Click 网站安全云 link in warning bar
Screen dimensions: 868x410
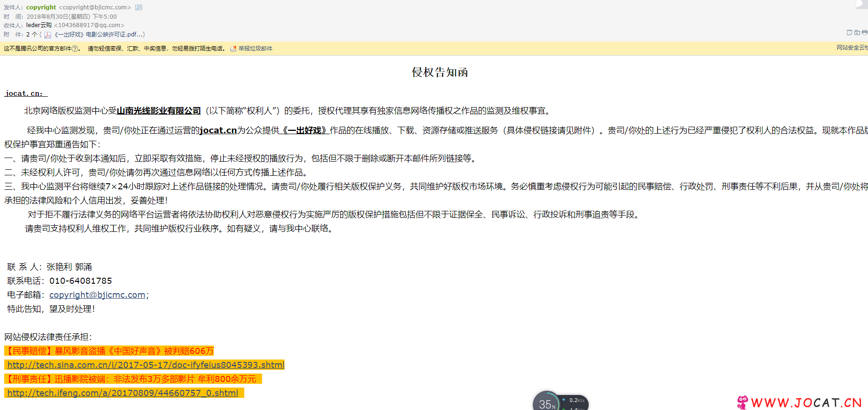point(852,48)
